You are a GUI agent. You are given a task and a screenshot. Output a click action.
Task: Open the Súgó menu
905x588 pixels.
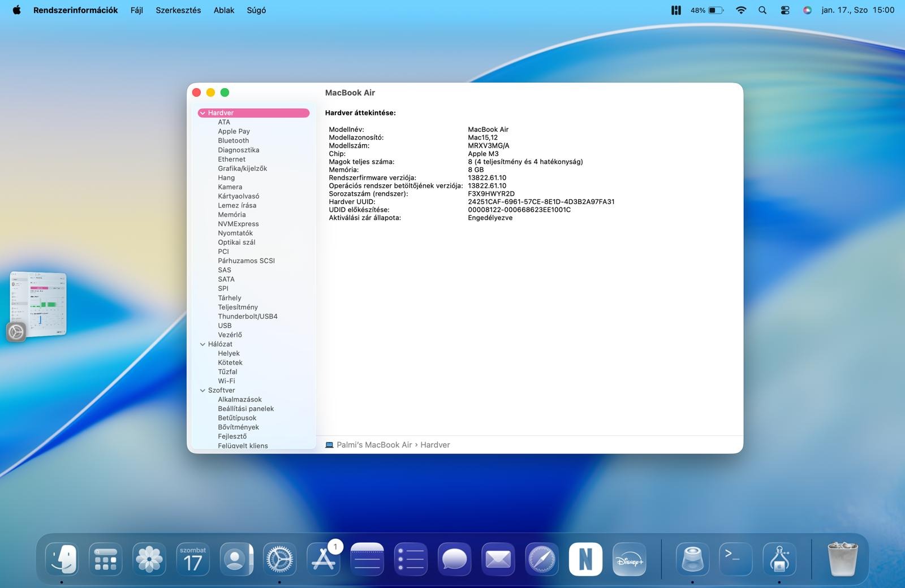[256, 10]
